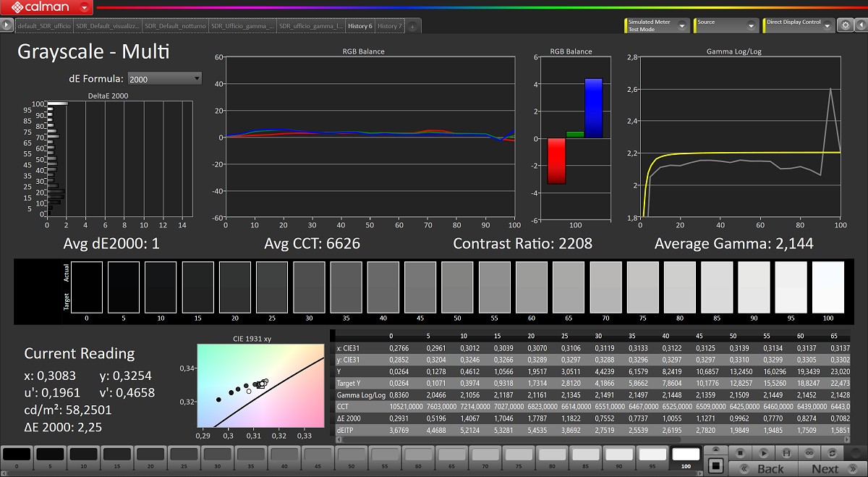Expand the Simulated Meter Test Mode dropdown

pyautogui.click(x=658, y=25)
